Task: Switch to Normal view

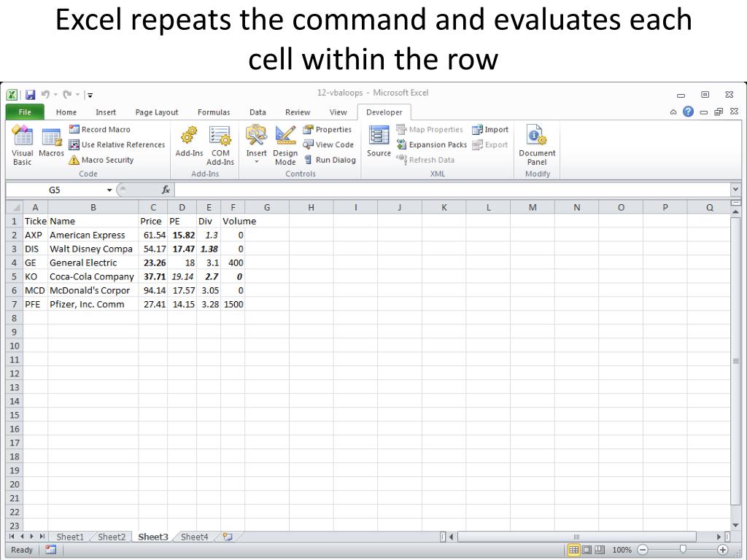Action: pyautogui.click(x=574, y=550)
